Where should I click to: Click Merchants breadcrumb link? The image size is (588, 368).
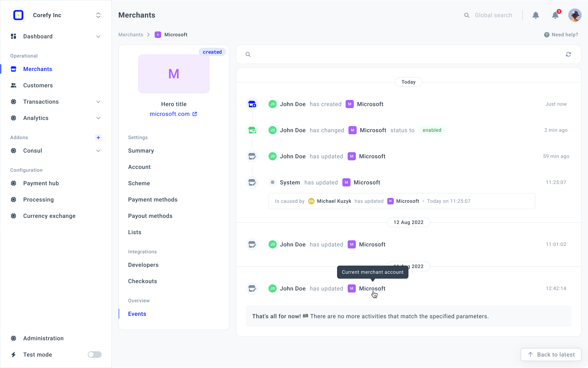pyautogui.click(x=131, y=35)
